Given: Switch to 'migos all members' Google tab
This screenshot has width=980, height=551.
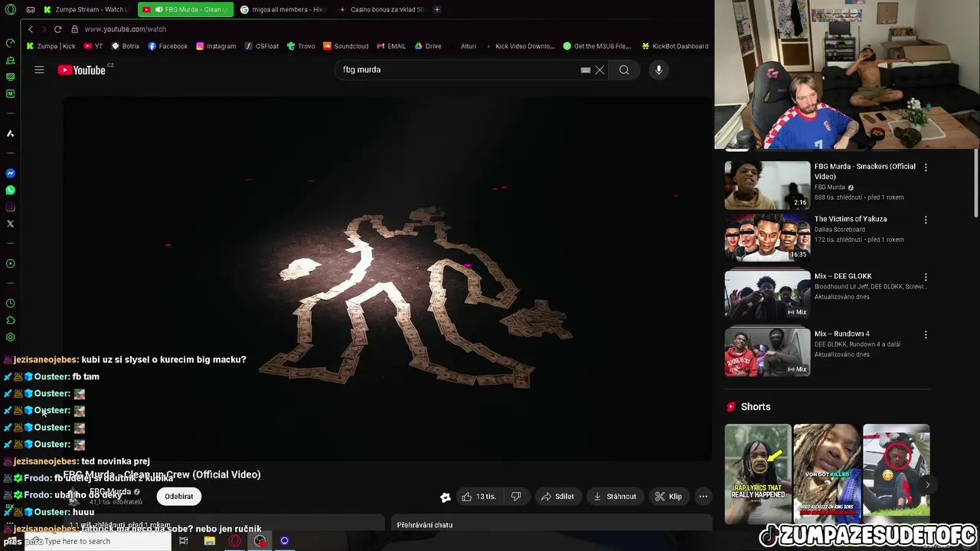Looking at the screenshot, I should point(283,9).
